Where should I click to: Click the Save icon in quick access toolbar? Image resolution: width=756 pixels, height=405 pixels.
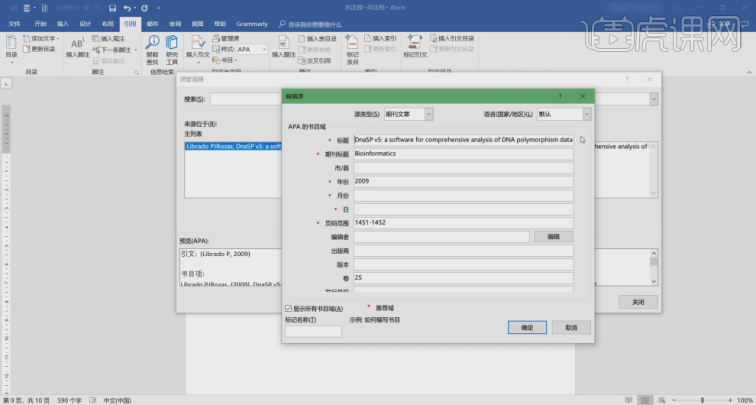click(x=110, y=7)
